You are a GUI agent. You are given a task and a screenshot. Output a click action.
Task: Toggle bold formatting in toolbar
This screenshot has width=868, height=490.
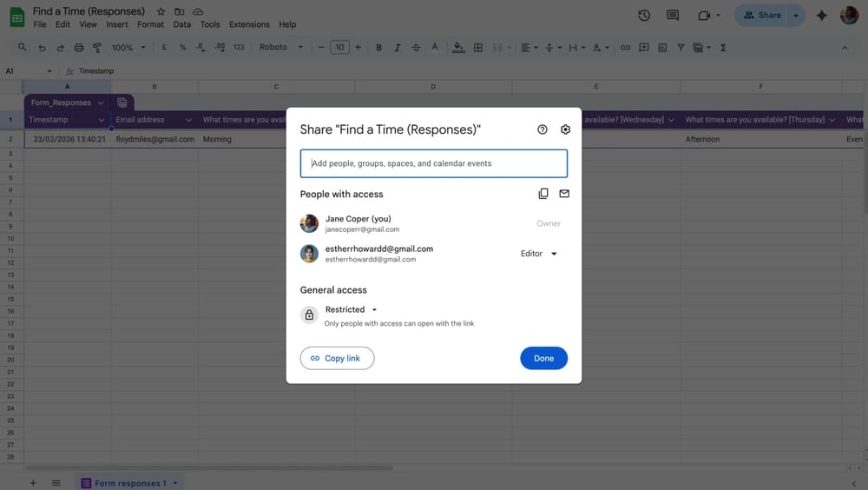pyautogui.click(x=378, y=48)
